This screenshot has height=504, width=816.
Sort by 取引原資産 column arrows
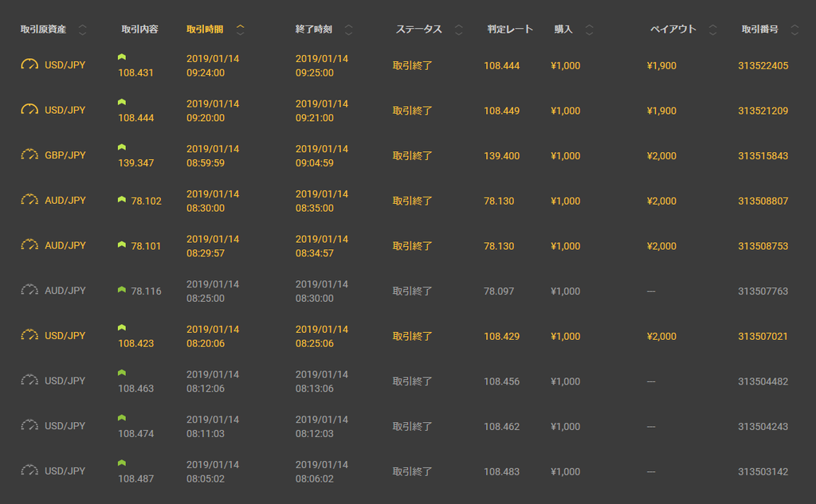coord(82,29)
